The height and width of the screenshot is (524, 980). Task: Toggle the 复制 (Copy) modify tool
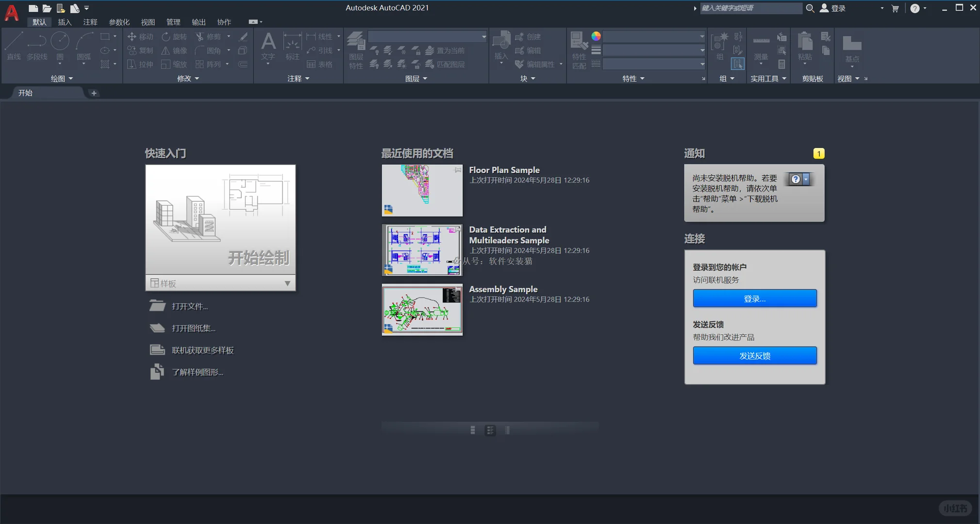tap(139, 50)
